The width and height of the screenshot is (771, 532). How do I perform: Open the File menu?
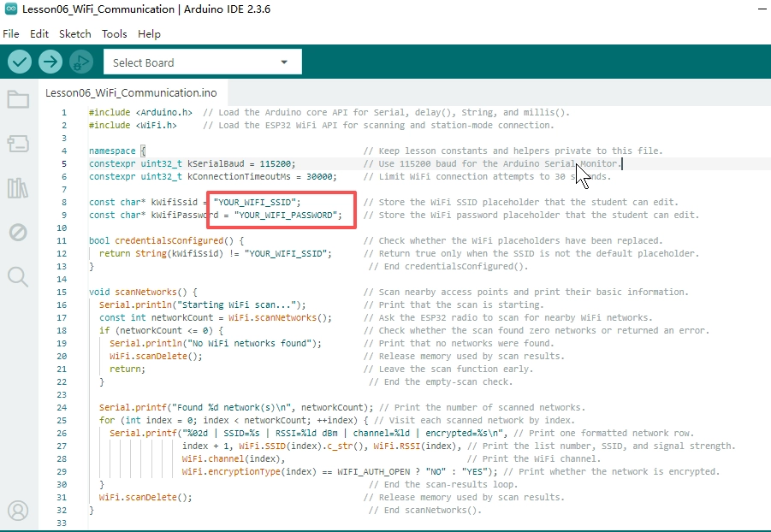[x=11, y=34]
